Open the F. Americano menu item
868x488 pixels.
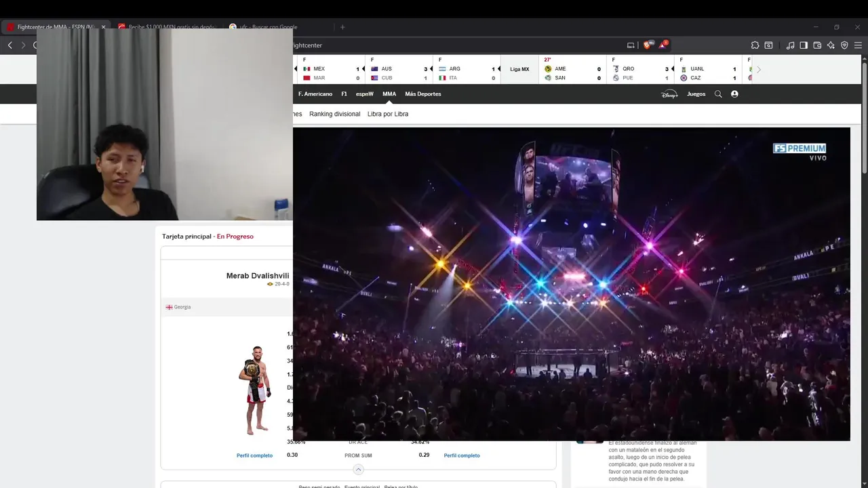point(315,94)
